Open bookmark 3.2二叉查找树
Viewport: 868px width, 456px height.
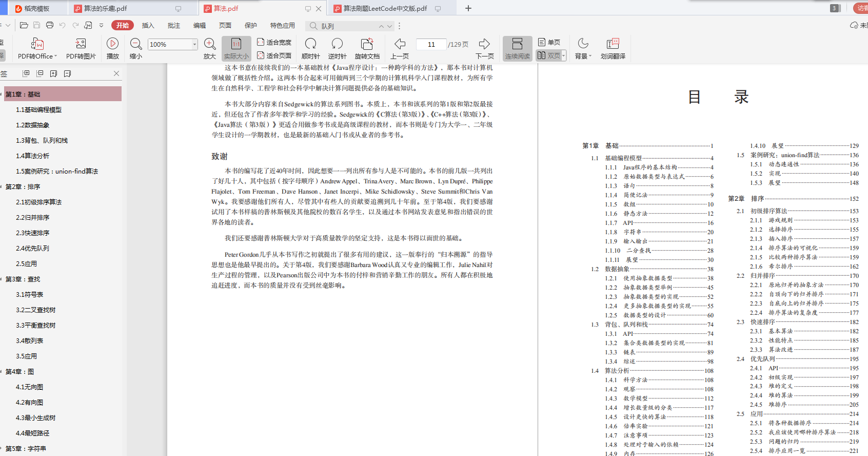35,310
